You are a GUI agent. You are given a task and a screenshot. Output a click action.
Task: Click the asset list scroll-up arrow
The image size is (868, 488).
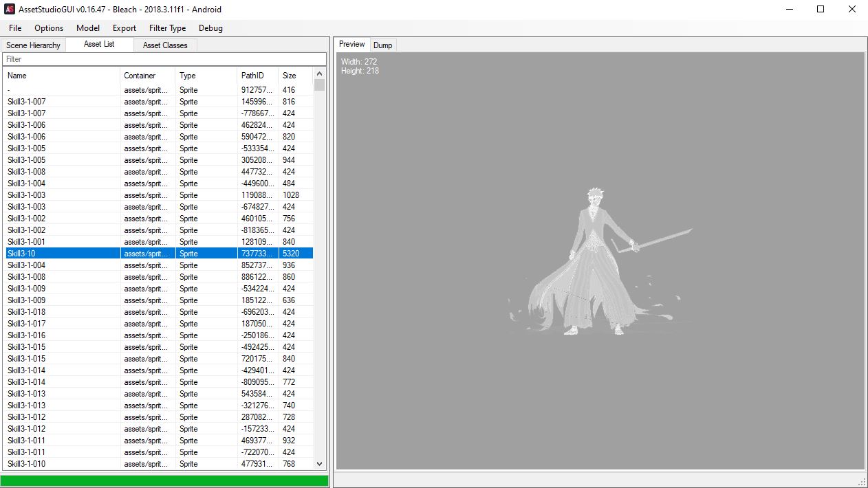point(319,74)
